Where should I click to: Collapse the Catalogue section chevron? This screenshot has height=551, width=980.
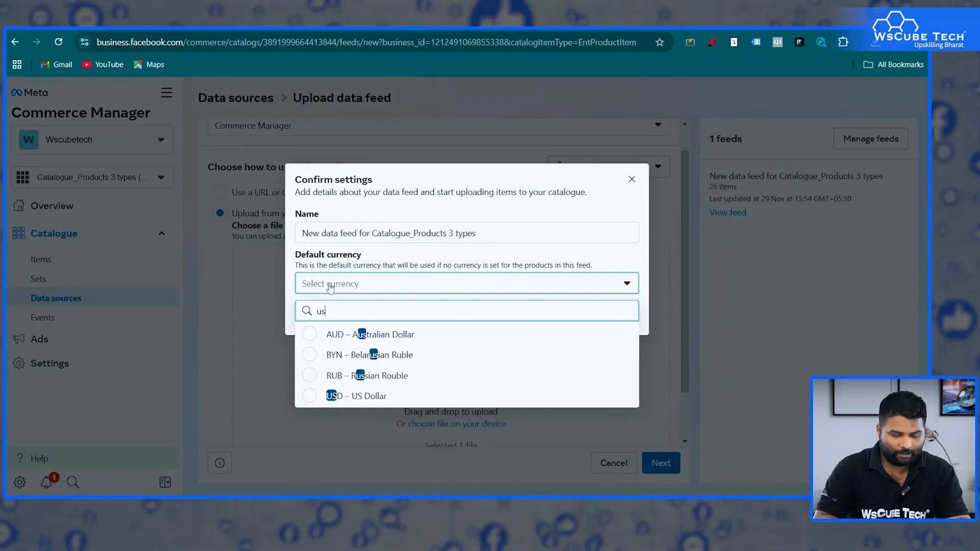pos(161,234)
